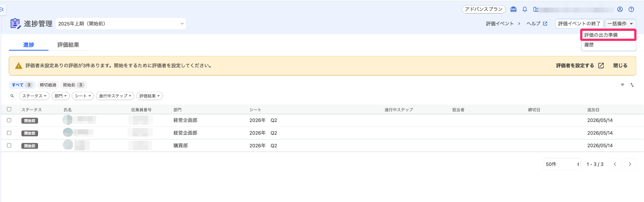Filter by すべて 3 chip
Image resolution: width=644 pixels, height=202 pixels.
coord(22,85)
